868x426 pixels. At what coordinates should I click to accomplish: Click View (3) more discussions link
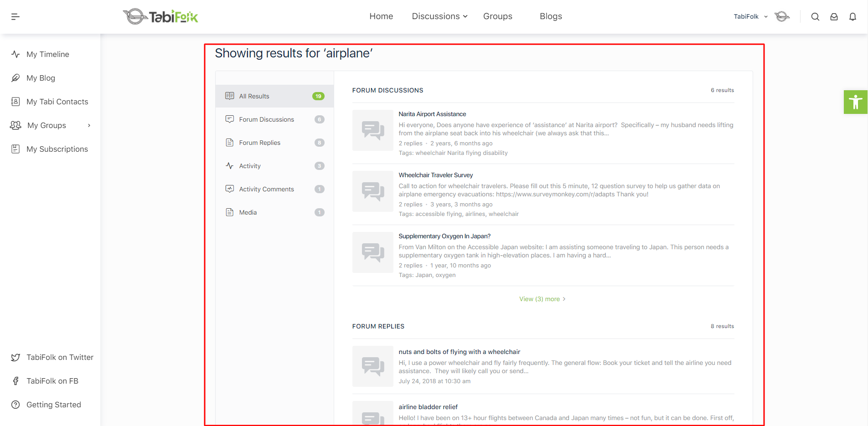tap(542, 299)
